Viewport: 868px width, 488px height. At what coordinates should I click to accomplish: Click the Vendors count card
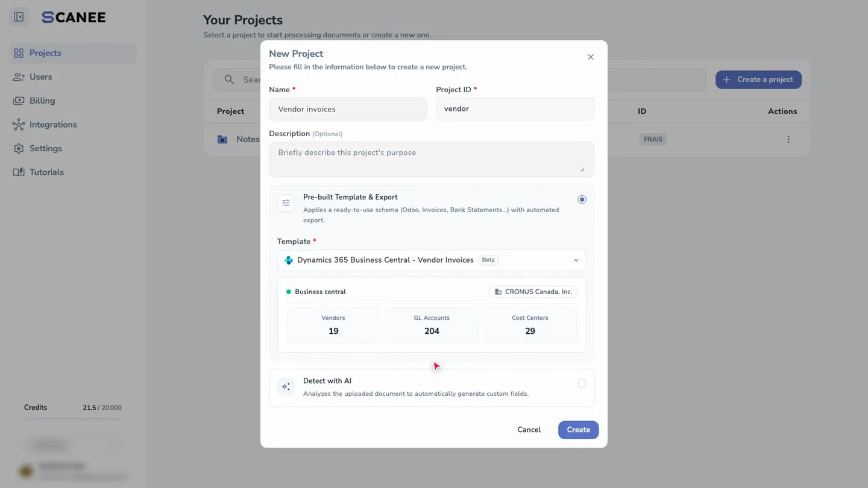[333, 325]
